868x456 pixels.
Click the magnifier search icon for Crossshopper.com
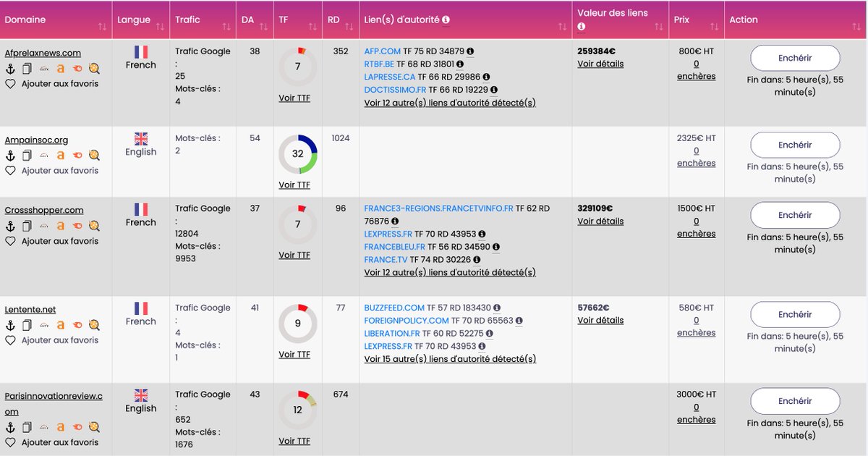tap(94, 226)
